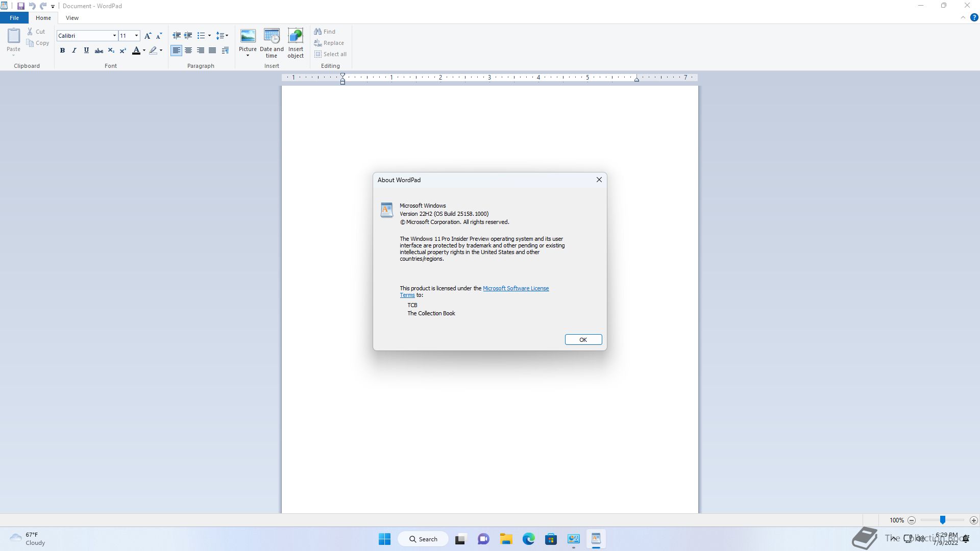The width and height of the screenshot is (980, 551).
Task: Open the Calibri font family dropdown
Action: 114,36
